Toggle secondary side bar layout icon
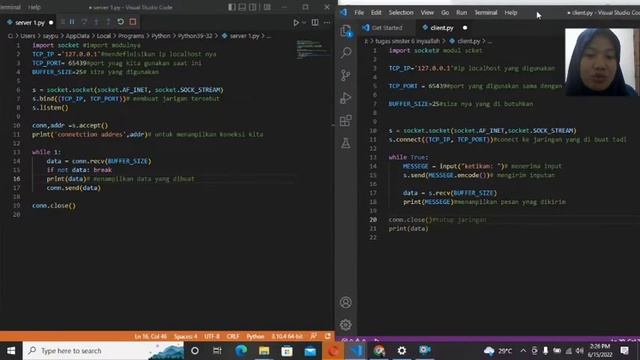The image size is (640, 360). pos(253,7)
